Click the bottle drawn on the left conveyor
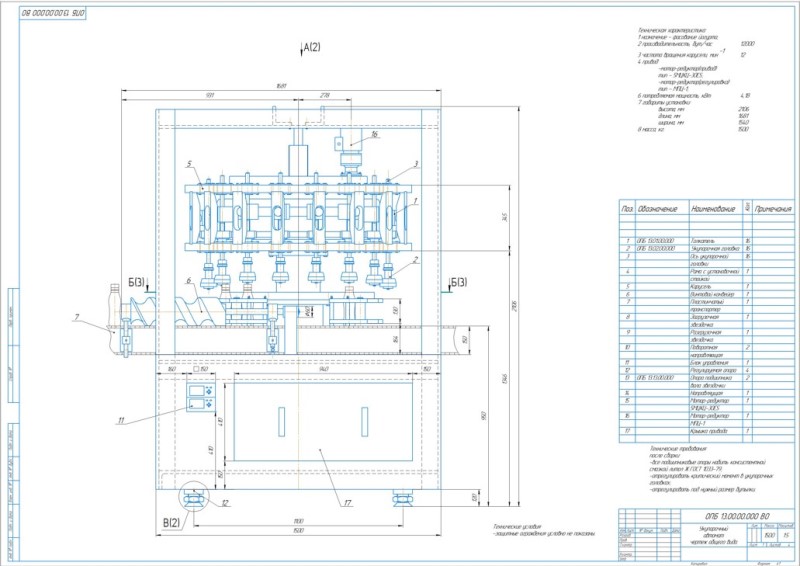 (x=115, y=304)
